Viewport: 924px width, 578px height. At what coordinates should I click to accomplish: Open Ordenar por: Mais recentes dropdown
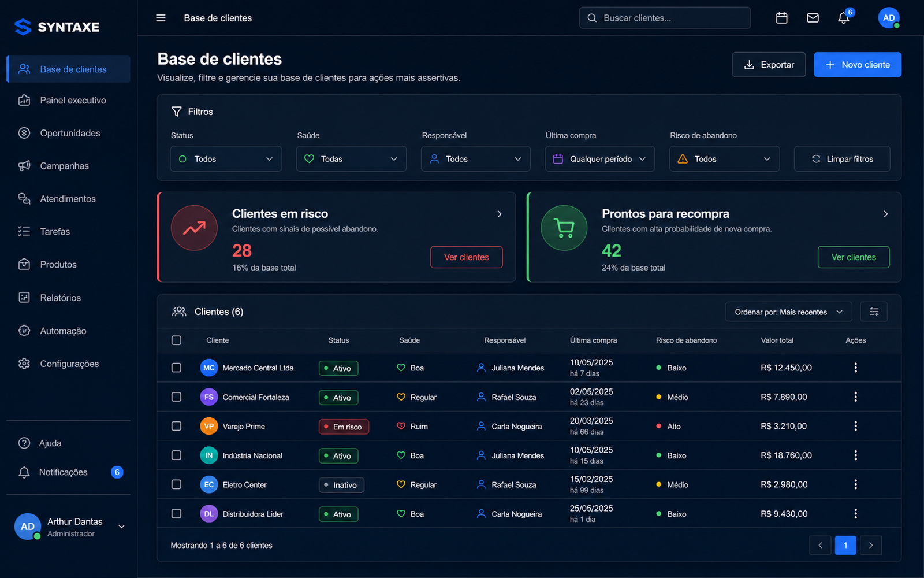point(789,312)
